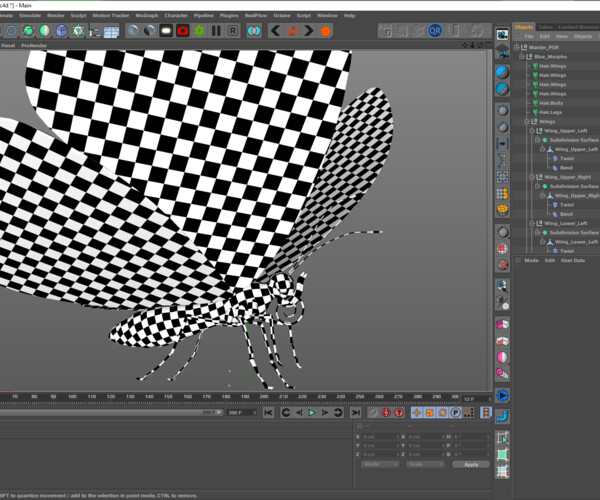This screenshot has height=500, width=600.
Task: Switch to the Takes tab
Action: click(545, 27)
